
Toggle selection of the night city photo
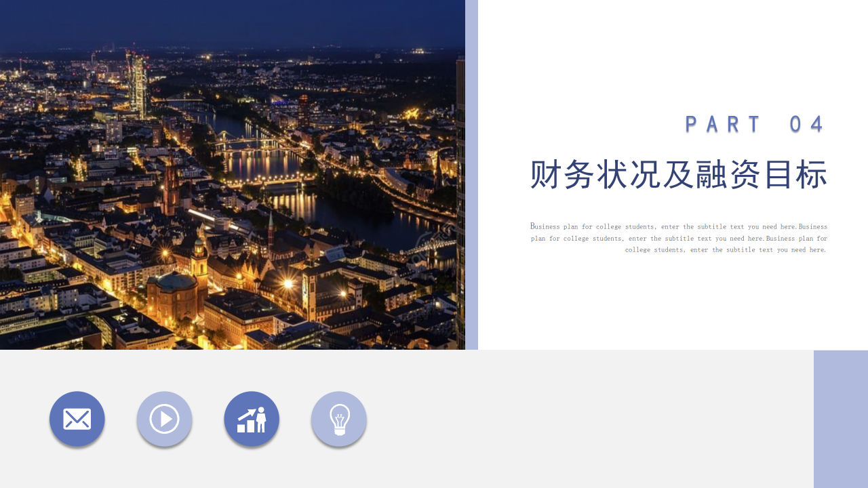pyautogui.click(x=233, y=175)
